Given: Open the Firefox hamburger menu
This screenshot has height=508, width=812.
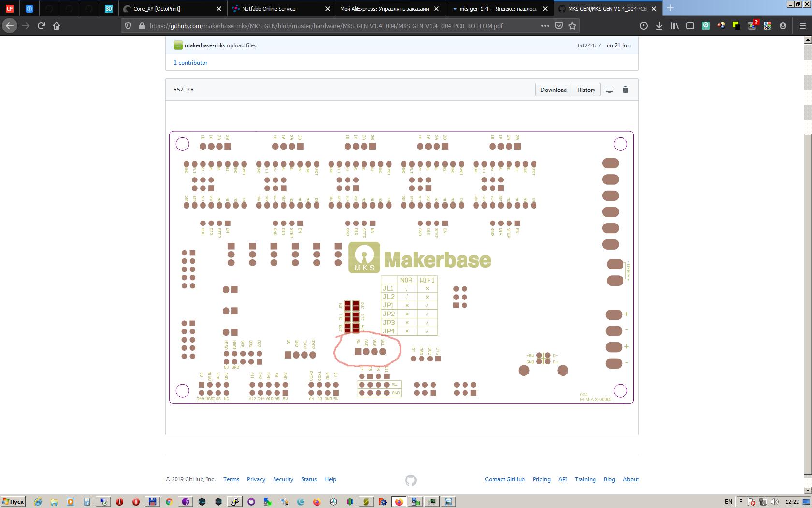Looking at the screenshot, I should click(x=801, y=26).
